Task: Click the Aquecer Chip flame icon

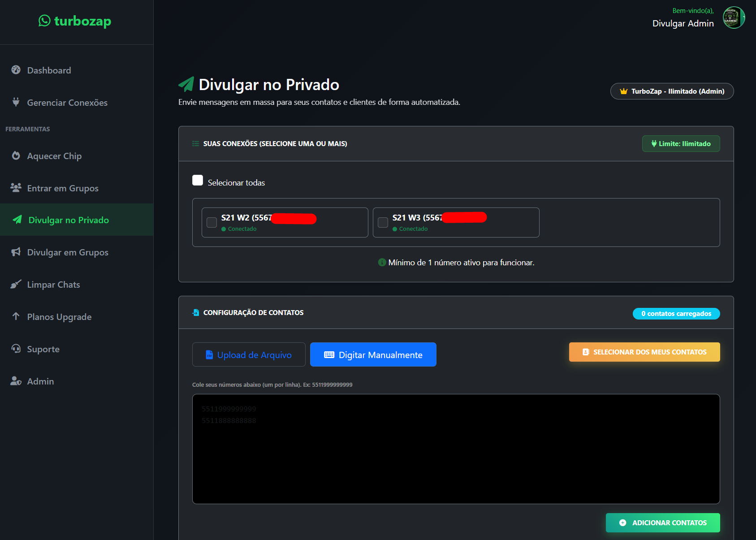Action: click(x=16, y=156)
